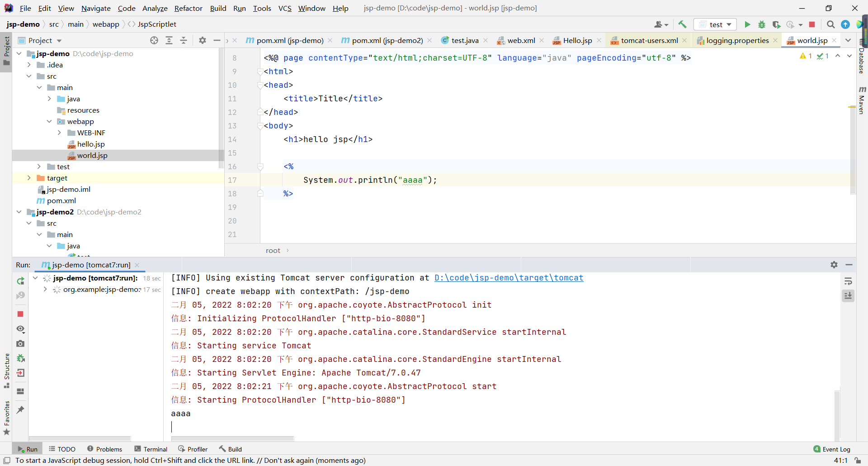Expand the .idea folder
This screenshot has height=466, width=868.
point(29,65)
